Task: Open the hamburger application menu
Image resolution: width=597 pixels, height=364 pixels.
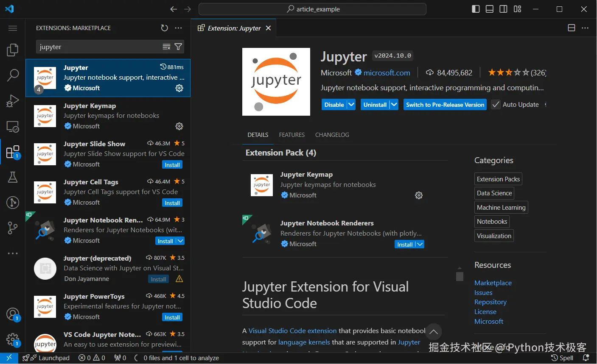Action: 13,28
